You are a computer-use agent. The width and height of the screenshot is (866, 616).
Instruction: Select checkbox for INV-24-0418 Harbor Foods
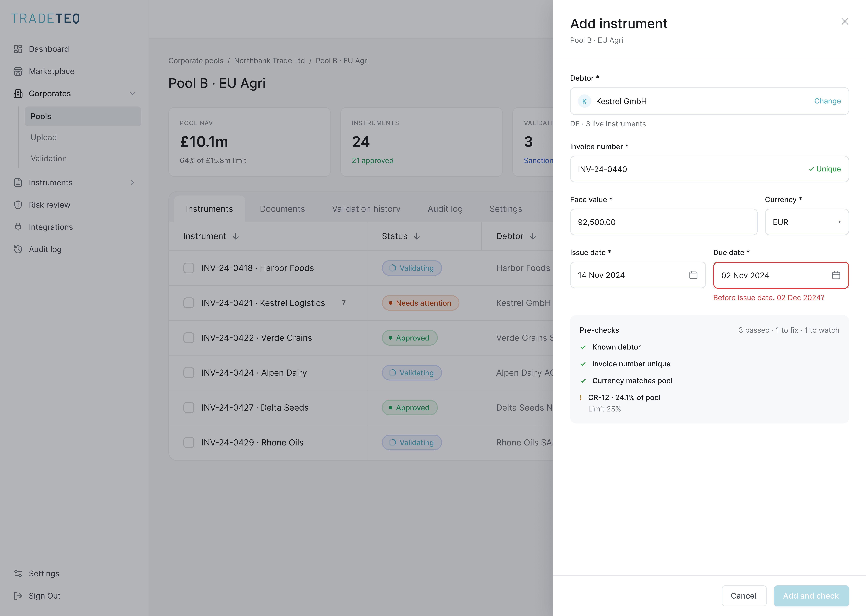pos(189,268)
